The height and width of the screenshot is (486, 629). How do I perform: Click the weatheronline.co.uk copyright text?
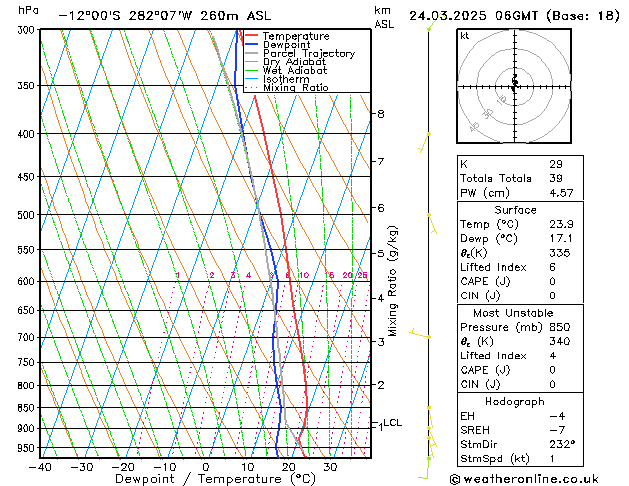point(524,479)
